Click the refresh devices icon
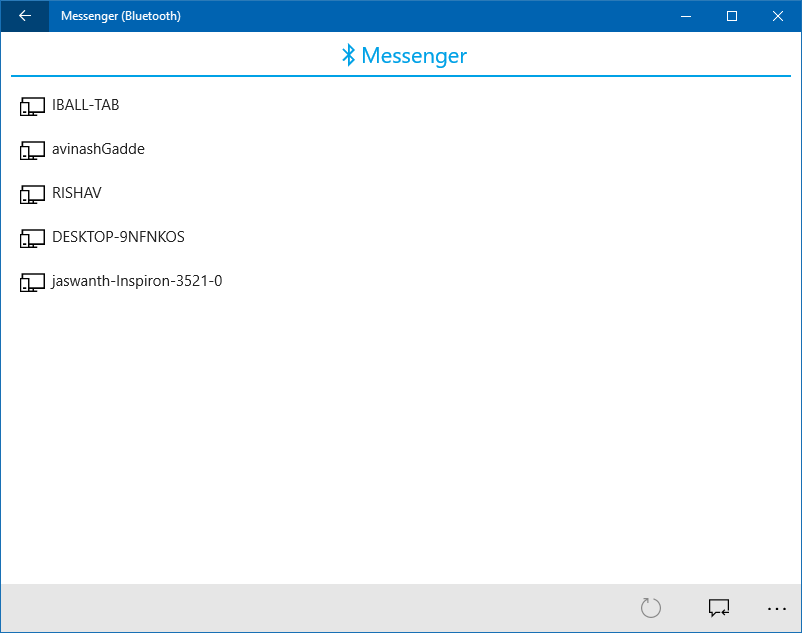This screenshot has width=802, height=633. tap(650, 608)
